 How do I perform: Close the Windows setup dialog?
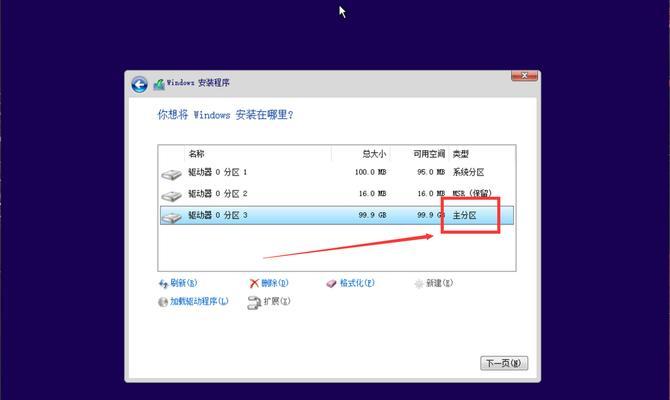click(x=524, y=76)
